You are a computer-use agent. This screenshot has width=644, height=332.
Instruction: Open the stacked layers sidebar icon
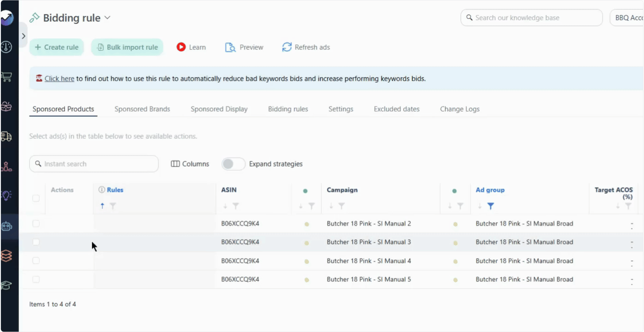(6, 255)
